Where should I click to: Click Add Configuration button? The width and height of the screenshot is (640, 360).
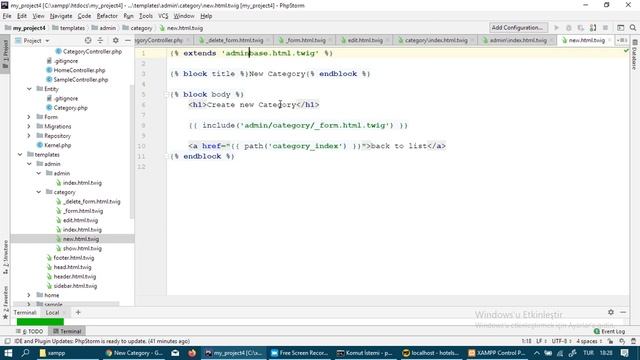pos(518,28)
